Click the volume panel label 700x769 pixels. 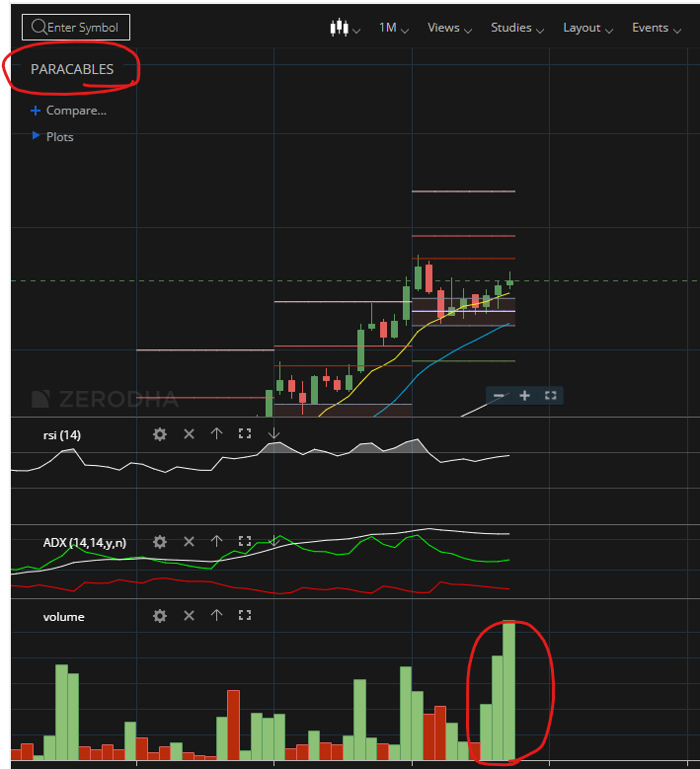(x=64, y=617)
